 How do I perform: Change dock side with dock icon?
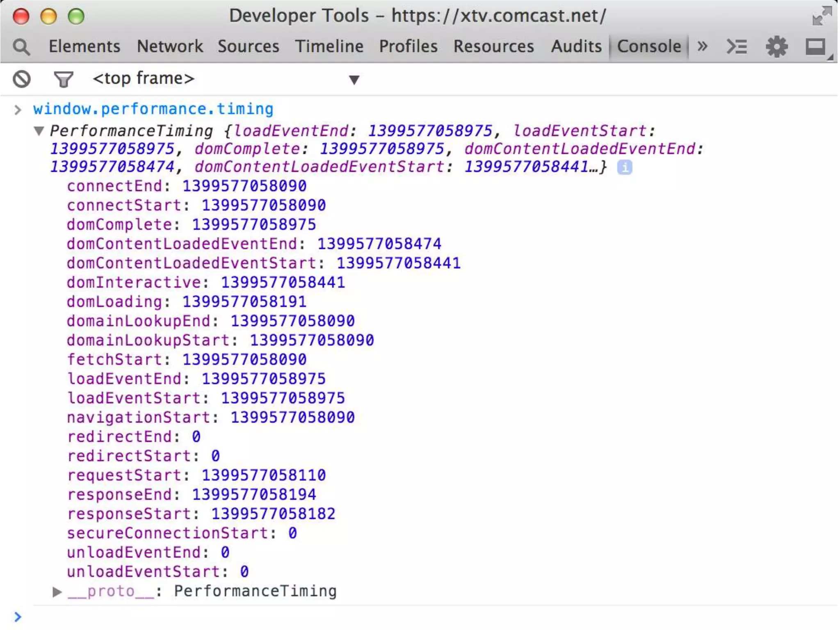pyautogui.click(x=816, y=47)
